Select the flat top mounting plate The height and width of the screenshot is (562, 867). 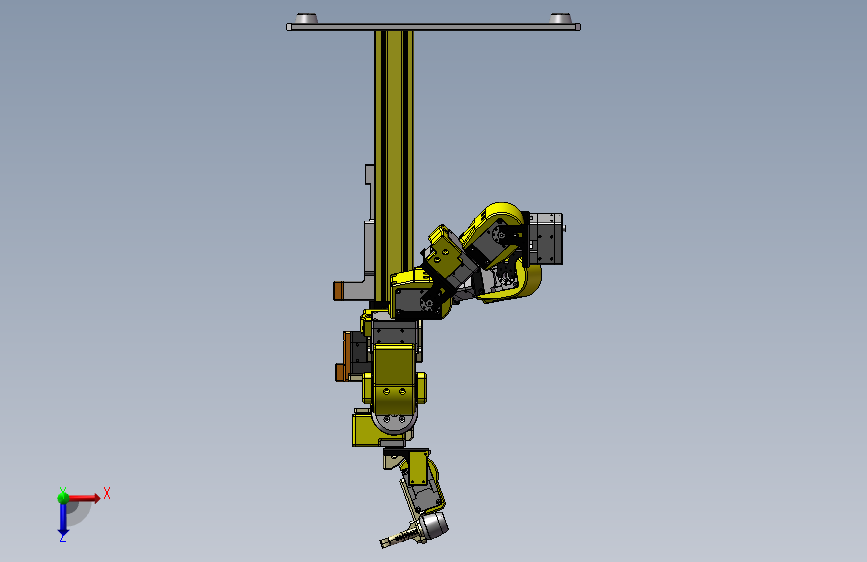[x=433, y=27]
